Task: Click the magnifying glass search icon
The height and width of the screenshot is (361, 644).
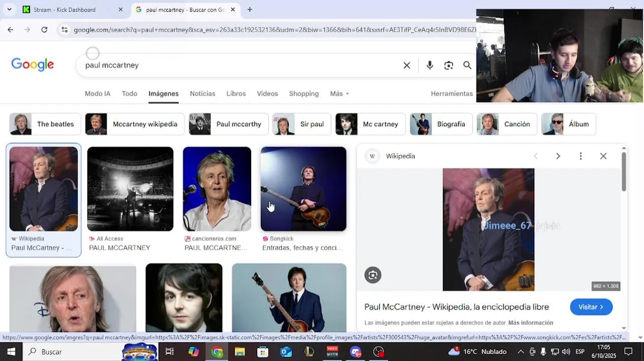Action: (x=467, y=65)
